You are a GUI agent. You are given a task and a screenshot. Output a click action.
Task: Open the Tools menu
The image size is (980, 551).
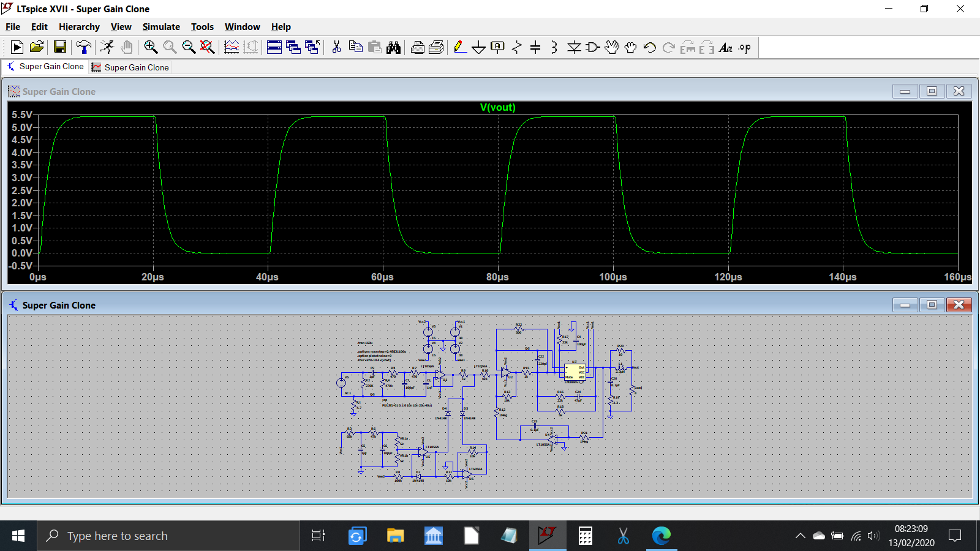tap(202, 27)
